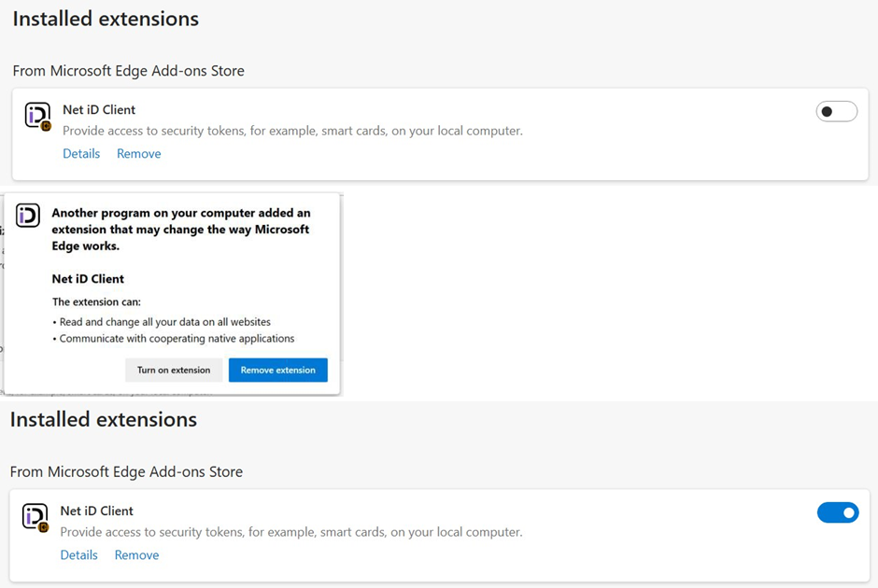
Task: Open Details link in the disabled extension card
Action: point(81,154)
